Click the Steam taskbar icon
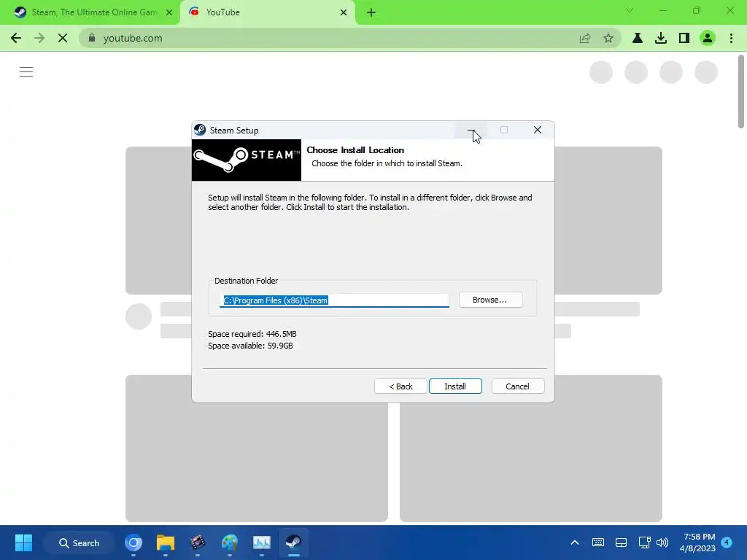The width and height of the screenshot is (747, 560). click(293, 542)
